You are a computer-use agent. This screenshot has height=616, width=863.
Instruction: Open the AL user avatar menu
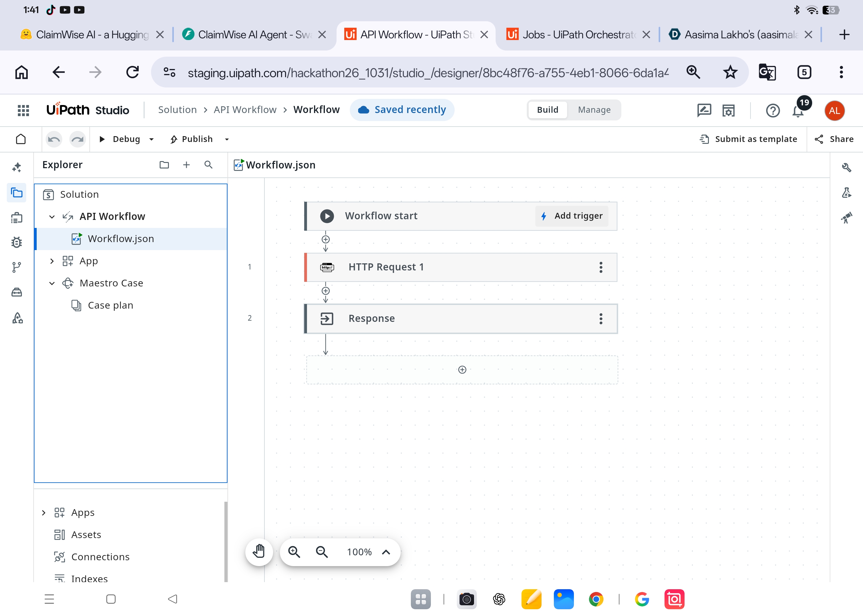pyautogui.click(x=834, y=110)
